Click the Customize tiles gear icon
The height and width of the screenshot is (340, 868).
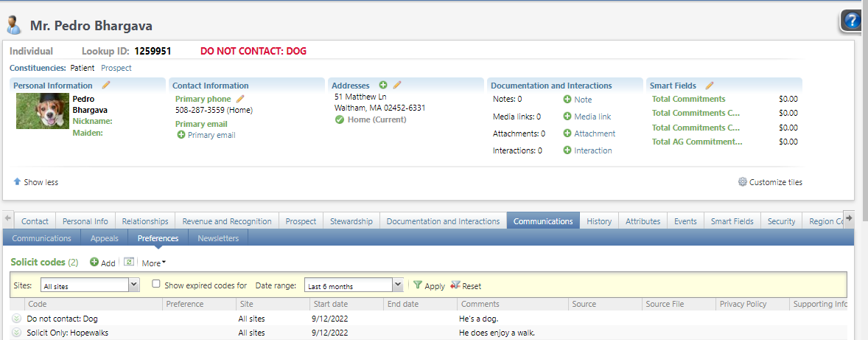pos(743,182)
